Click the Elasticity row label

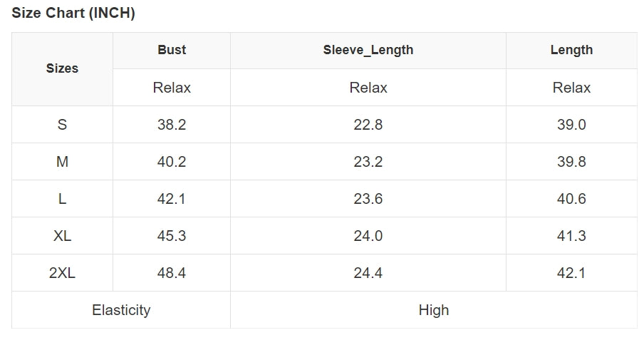(121, 310)
